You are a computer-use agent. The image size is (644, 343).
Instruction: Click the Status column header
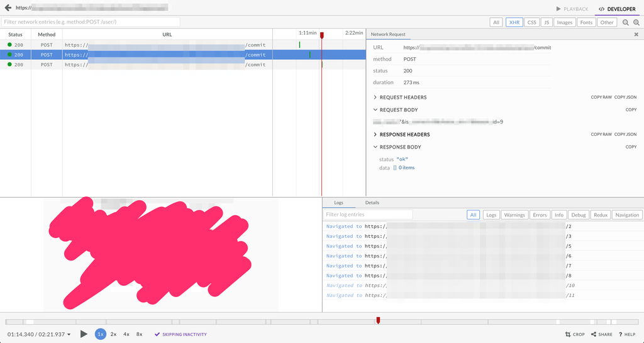[x=15, y=35]
